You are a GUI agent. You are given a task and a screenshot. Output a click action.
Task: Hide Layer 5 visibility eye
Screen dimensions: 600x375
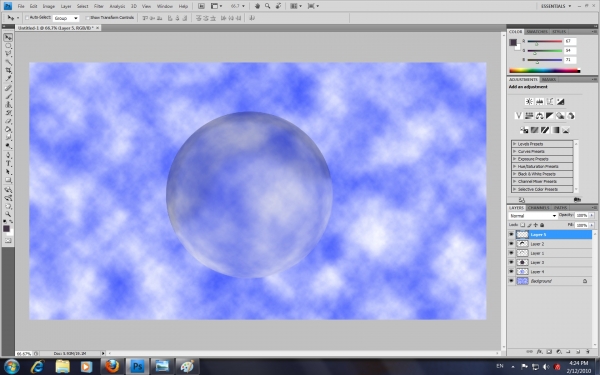coord(511,234)
